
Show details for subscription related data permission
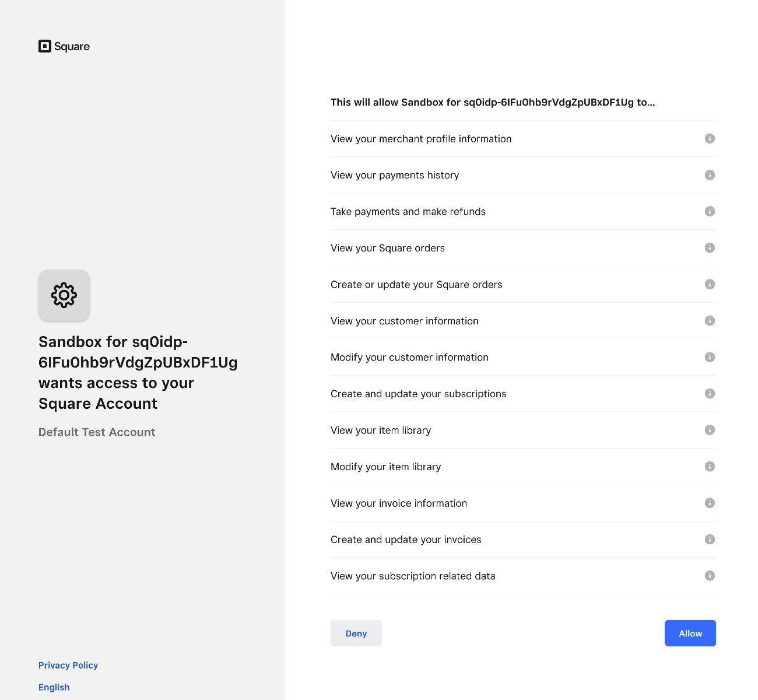tap(710, 576)
